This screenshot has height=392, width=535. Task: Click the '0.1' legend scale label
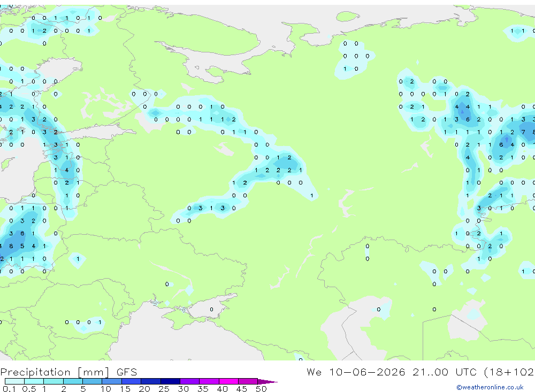9,389
